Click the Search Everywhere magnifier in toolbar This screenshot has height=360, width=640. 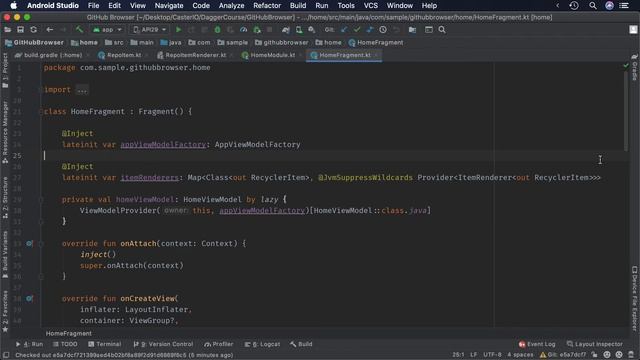pos(442,30)
